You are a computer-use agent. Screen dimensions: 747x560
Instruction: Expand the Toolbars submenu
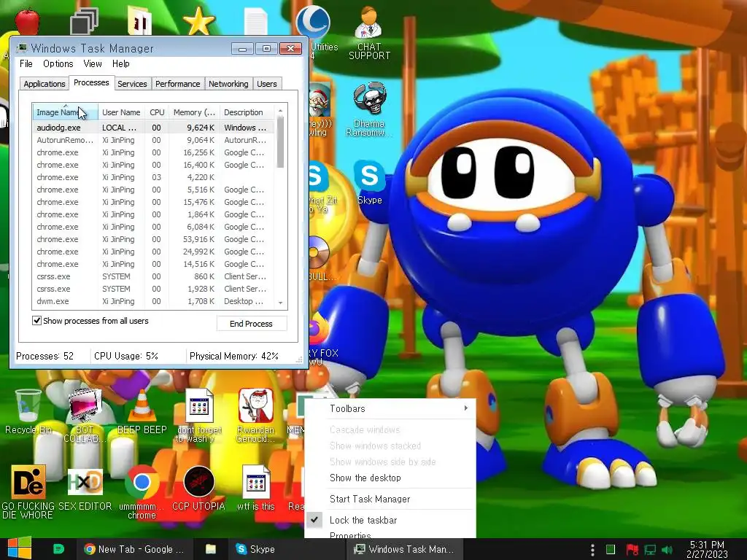coord(390,408)
